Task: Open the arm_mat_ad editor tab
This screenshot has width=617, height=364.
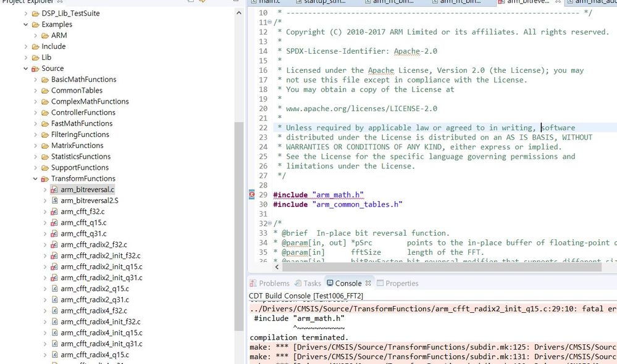Action: [592, 2]
